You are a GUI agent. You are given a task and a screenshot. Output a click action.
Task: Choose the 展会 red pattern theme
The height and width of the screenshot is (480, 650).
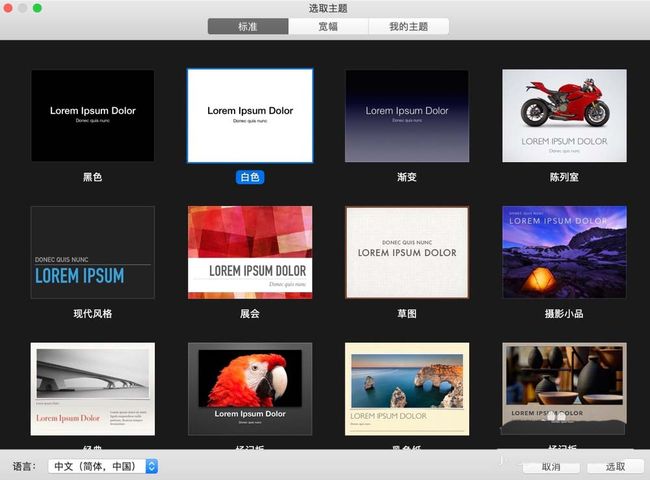pyautogui.click(x=250, y=252)
